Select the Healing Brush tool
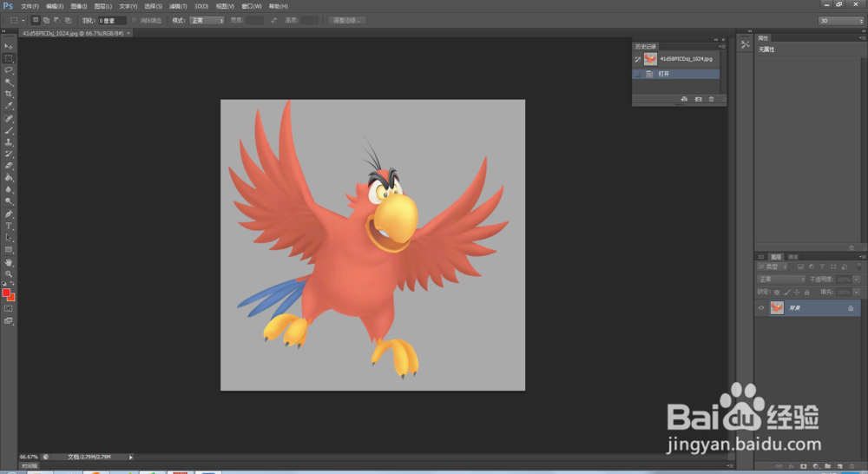 coord(9,118)
